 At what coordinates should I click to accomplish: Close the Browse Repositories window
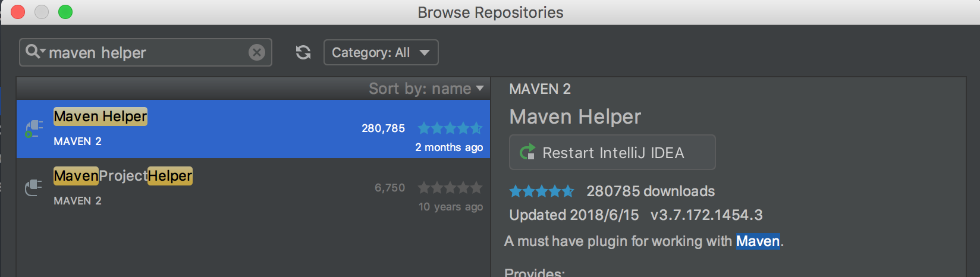[18, 12]
